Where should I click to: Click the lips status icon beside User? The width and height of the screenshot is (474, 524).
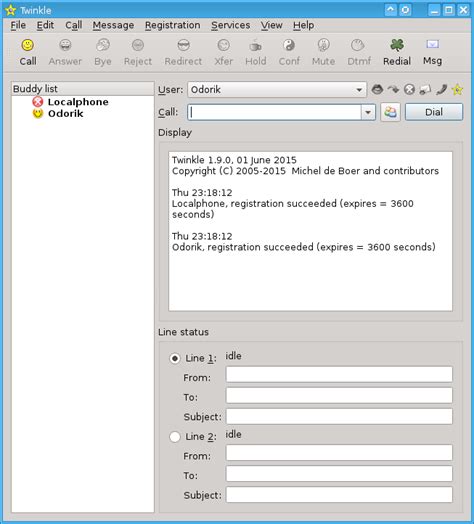[x=377, y=89]
